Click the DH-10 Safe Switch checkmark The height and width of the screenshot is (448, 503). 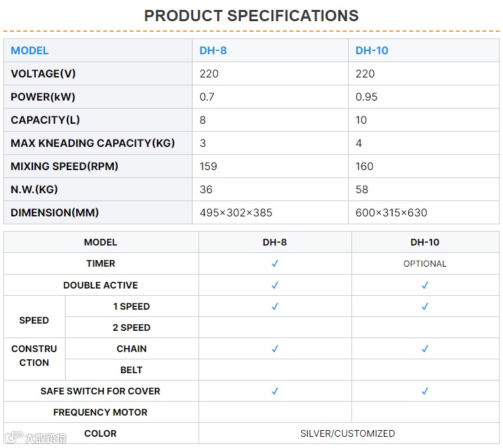pyautogui.click(x=425, y=391)
